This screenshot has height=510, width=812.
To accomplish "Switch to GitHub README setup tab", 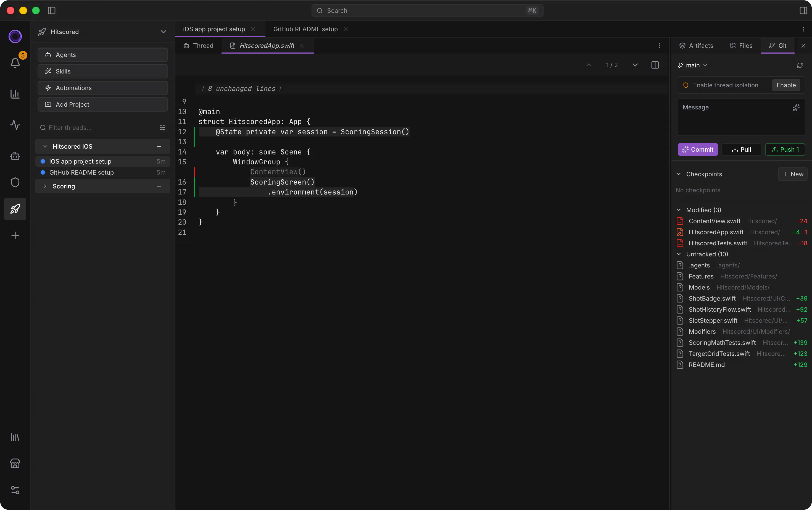I will 305,29.
